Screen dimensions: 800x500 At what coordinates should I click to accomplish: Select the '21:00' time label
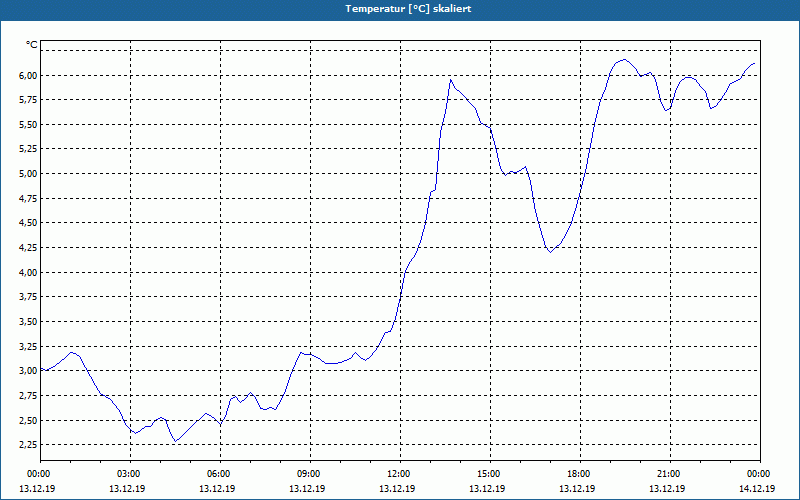click(x=669, y=474)
